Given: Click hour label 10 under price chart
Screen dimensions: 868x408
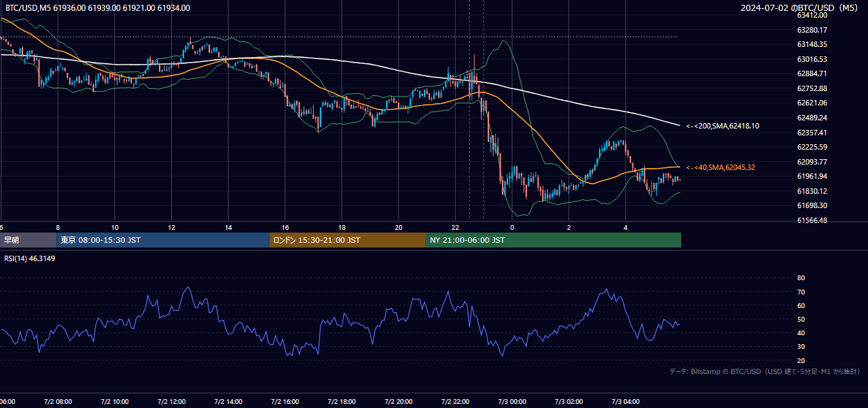Looking at the screenshot, I should click(x=115, y=227).
